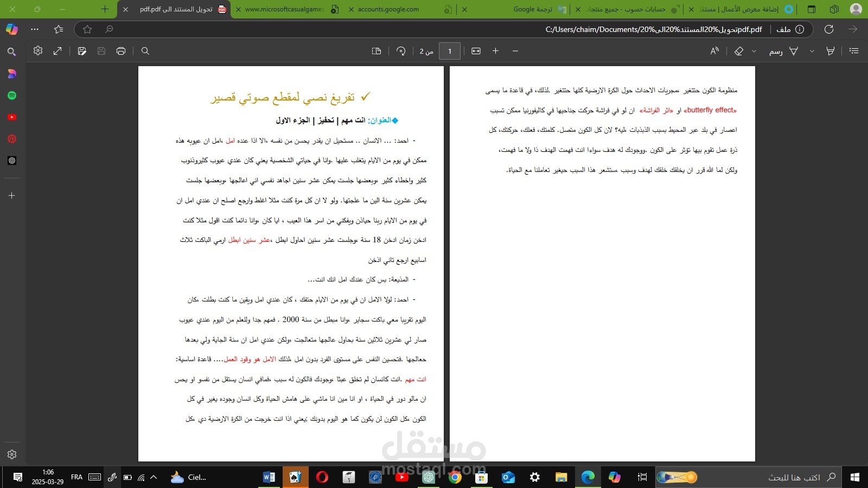Open the page view layout options
The image size is (868, 488).
click(x=376, y=51)
